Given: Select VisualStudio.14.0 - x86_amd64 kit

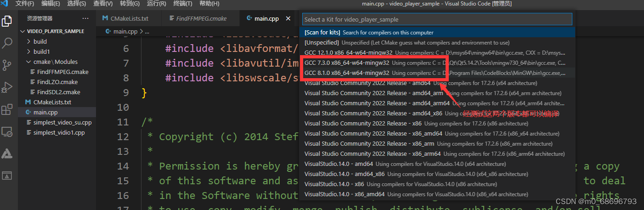Looking at the screenshot, I should point(437,194).
